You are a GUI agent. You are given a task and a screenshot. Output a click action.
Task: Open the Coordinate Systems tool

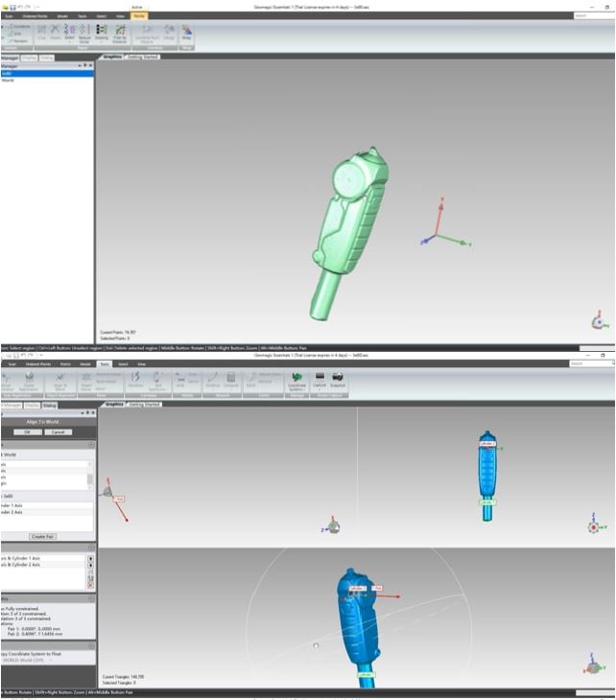[x=296, y=381]
